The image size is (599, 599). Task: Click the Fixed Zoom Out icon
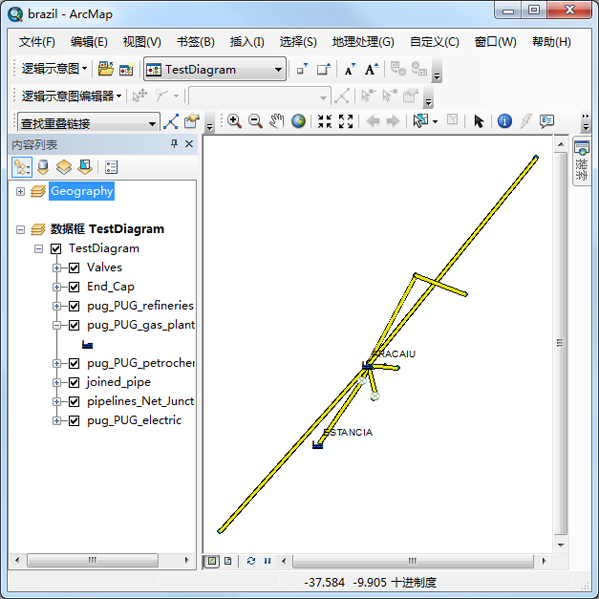pos(346,121)
